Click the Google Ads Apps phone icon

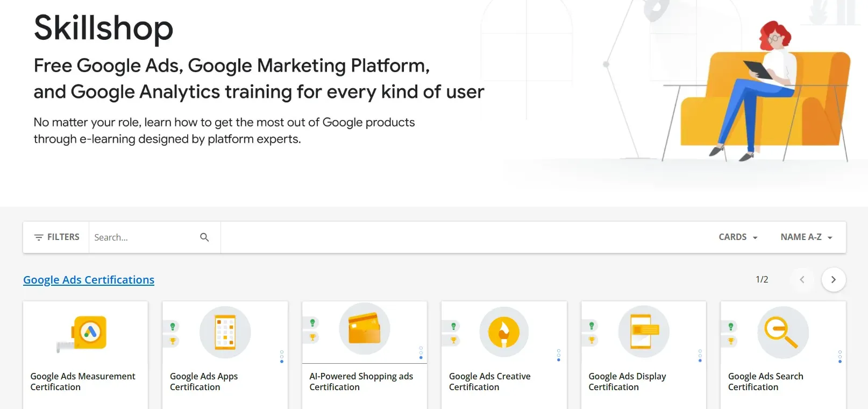pos(225,332)
